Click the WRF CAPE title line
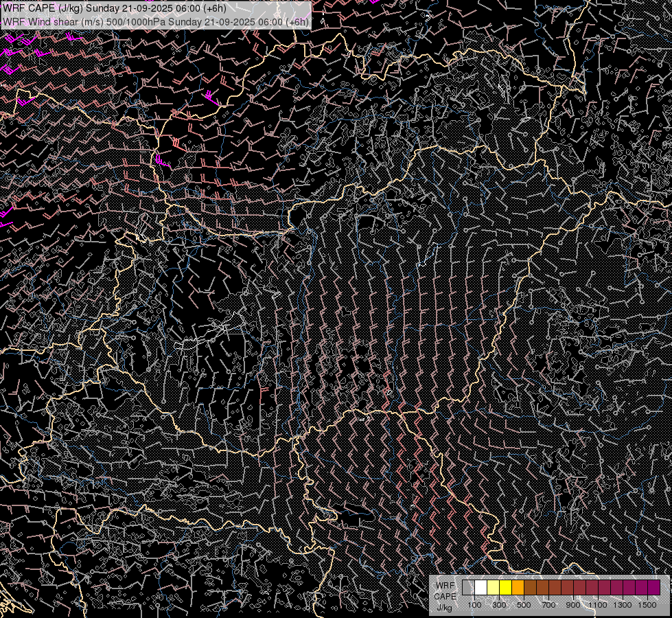This screenshot has height=618, width=672. (x=114, y=8)
